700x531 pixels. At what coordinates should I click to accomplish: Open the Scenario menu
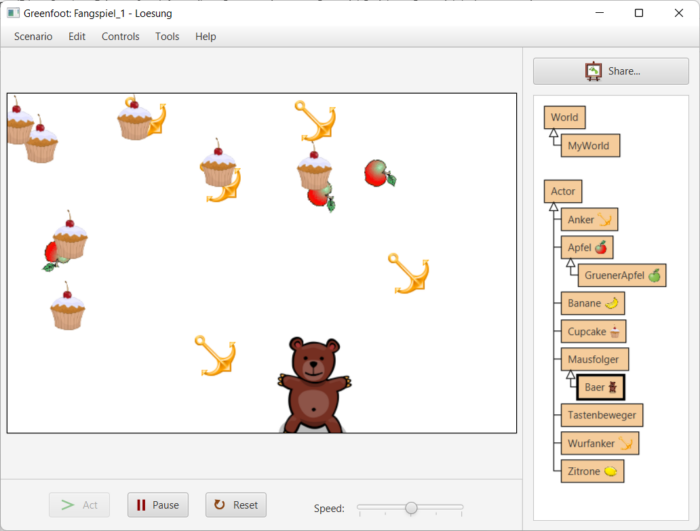33,37
